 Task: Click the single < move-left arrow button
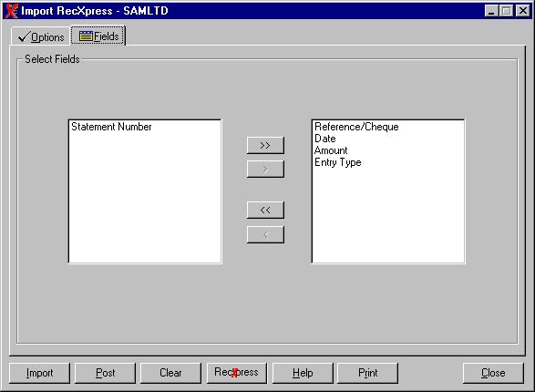point(265,234)
